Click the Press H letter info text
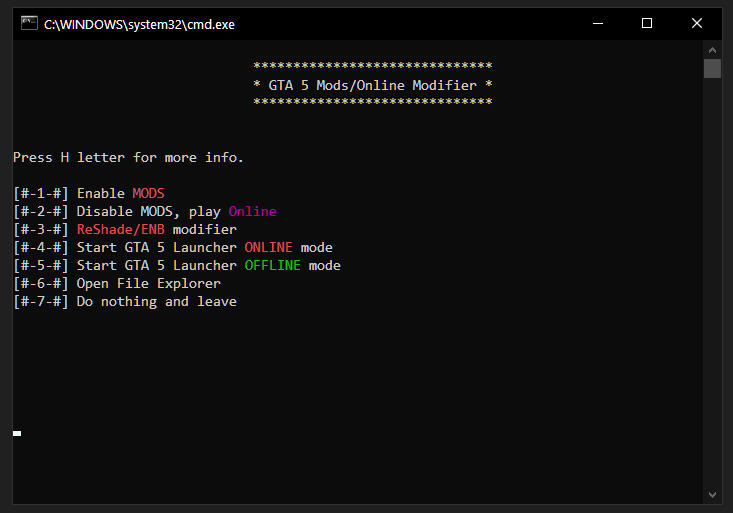 click(x=128, y=157)
